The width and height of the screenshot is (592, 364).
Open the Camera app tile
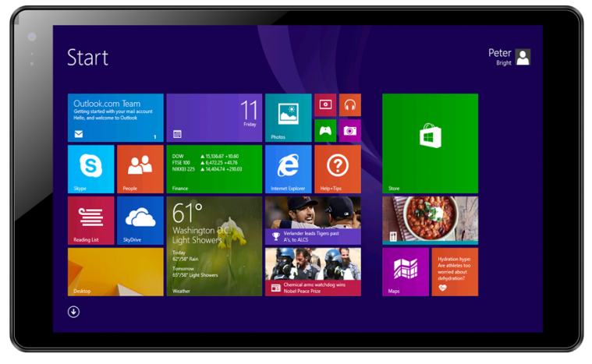pyautogui.click(x=350, y=130)
